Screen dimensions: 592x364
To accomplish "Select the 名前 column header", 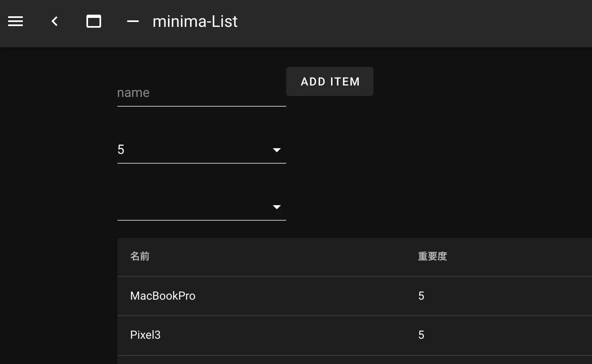I will tap(139, 256).
